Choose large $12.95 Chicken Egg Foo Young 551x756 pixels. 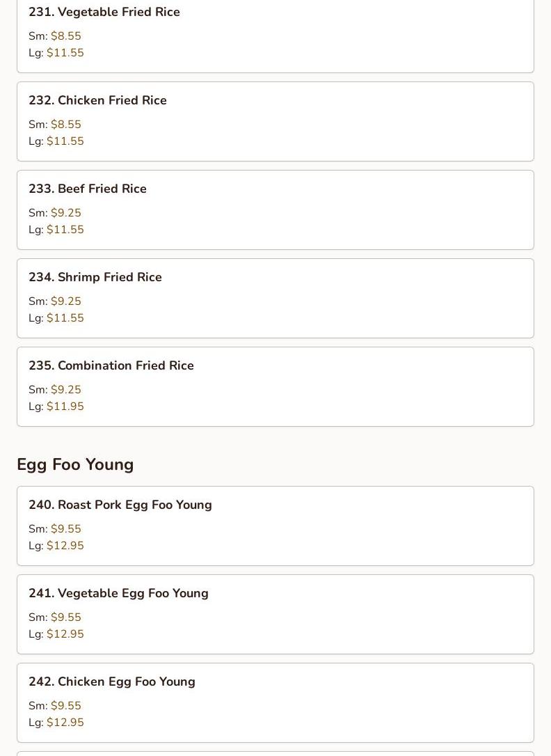65,723
